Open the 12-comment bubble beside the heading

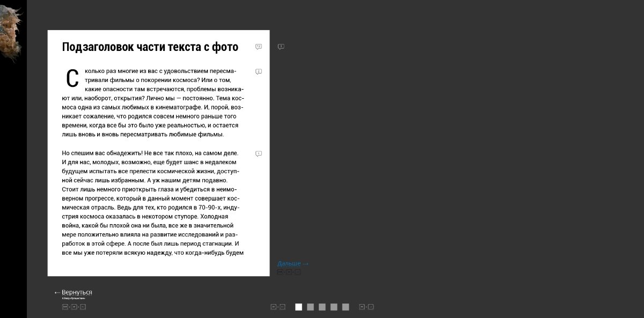pos(259,47)
